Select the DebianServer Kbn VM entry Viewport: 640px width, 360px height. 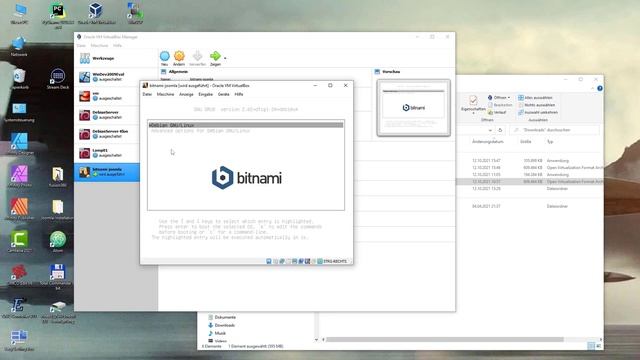[x=107, y=134]
